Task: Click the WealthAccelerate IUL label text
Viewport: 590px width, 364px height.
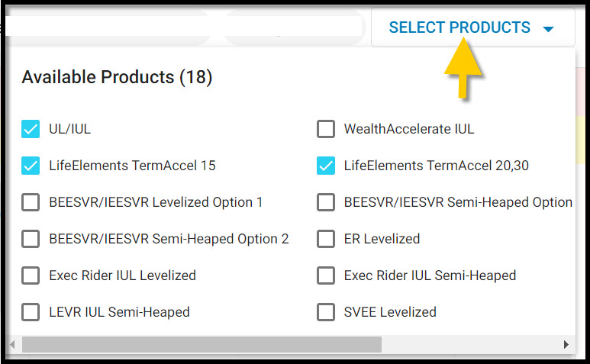Action: [409, 129]
